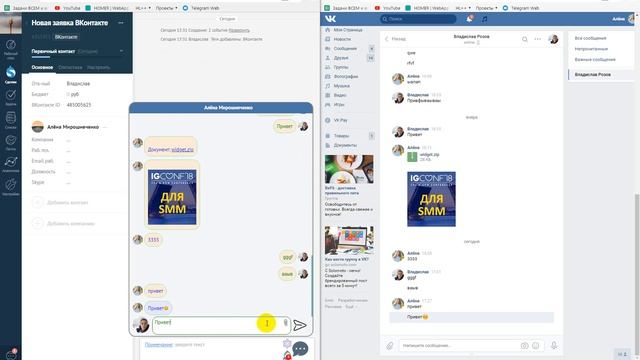
Task: Select Важные сообщения filter in VK
Action: tap(595, 60)
